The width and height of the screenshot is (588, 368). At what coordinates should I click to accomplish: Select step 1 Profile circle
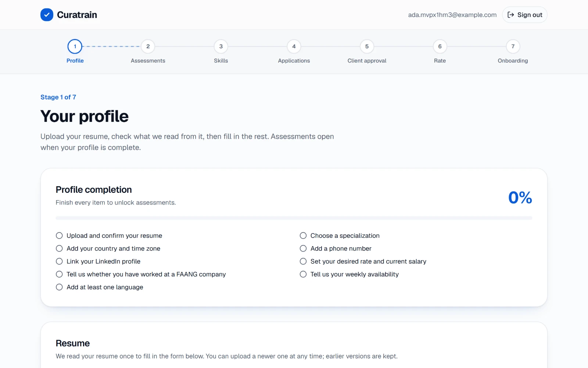coord(75,46)
